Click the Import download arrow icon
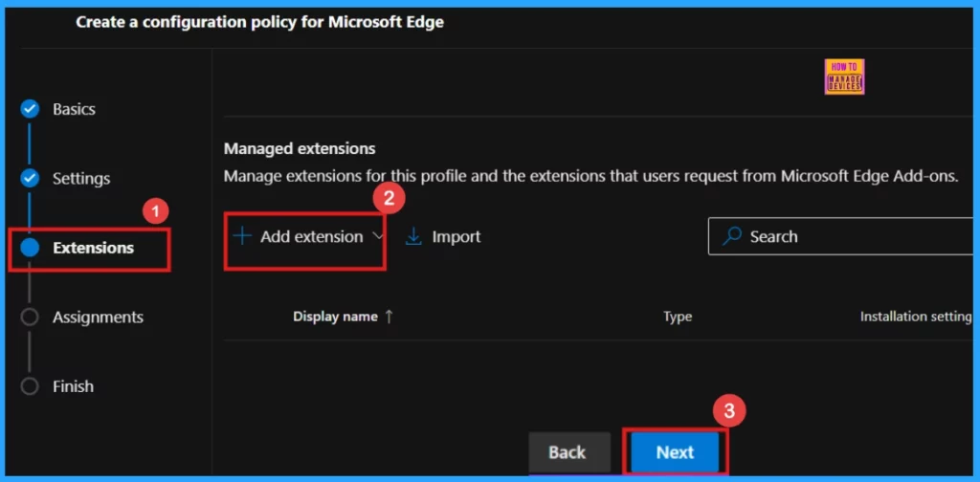This screenshot has width=980, height=482. point(413,236)
